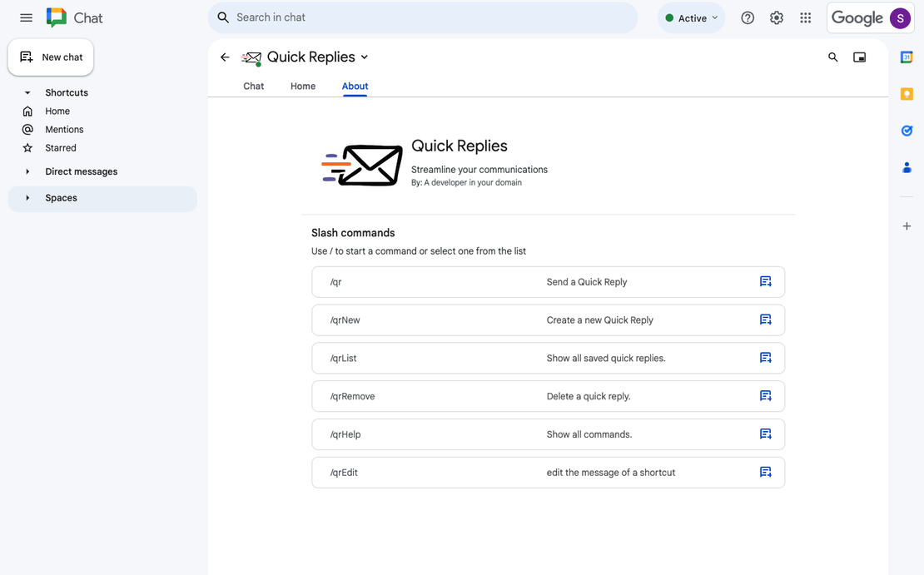Screen dimensions: 924x575
Task: Open Google Calendar from the side panel
Action: coord(907,57)
